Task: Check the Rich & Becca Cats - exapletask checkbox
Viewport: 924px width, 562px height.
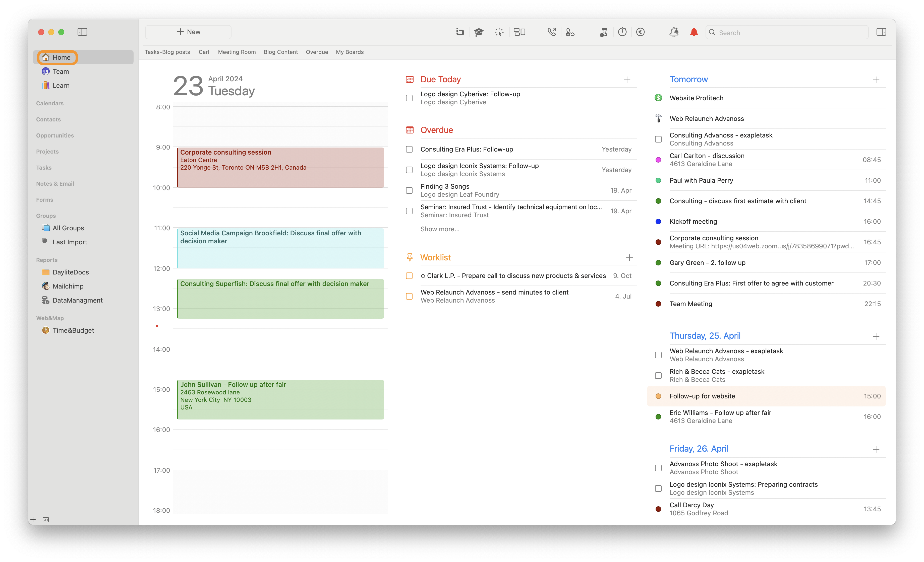Action: tap(659, 376)
